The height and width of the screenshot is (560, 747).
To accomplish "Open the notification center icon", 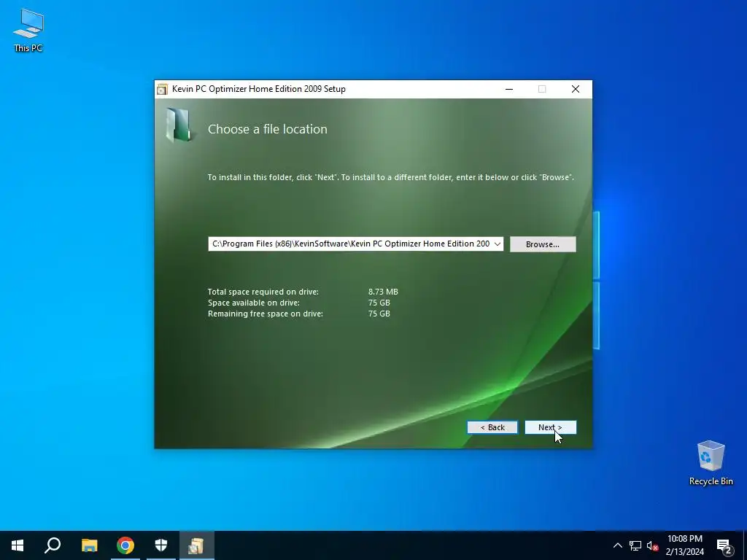I will [724, 545].
